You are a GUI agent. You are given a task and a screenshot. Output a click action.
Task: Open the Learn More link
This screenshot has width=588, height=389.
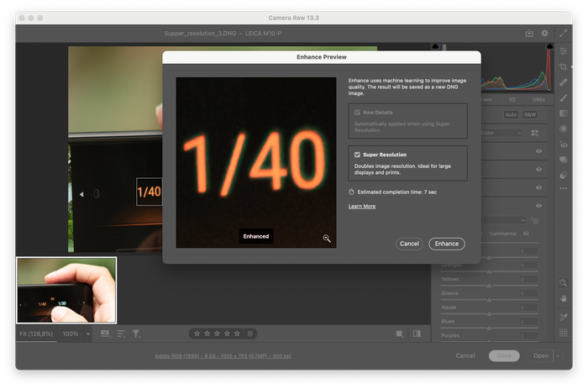[x=362, y=207]
